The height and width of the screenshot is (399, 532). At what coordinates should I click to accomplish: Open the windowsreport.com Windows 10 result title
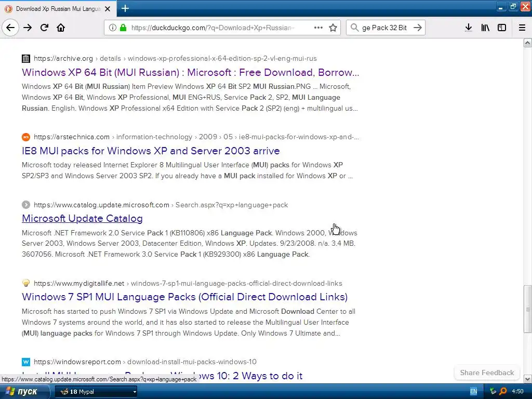point(162,376)
